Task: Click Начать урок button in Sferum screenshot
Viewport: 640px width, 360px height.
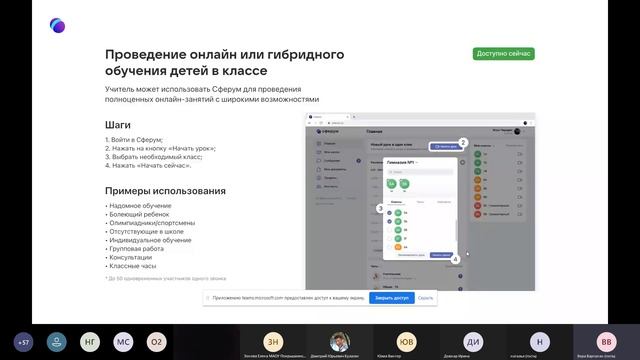Action: tap(446, 147)
